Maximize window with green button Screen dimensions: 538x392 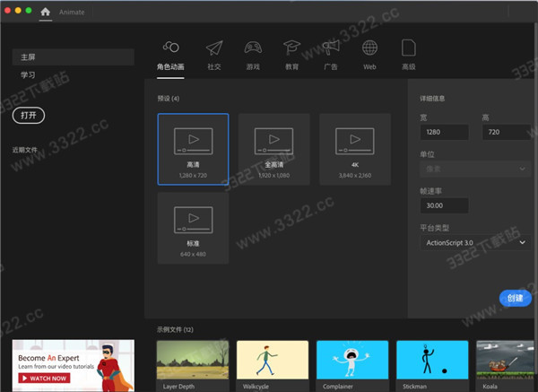click(x=29, y=10)
